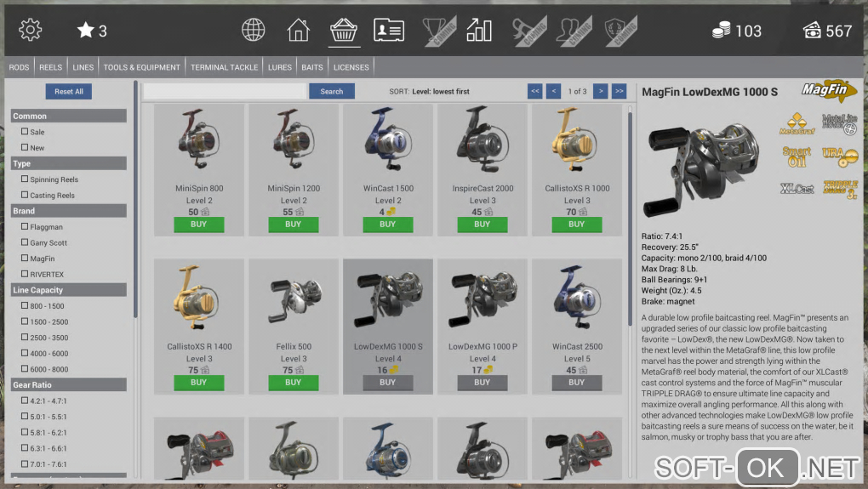Click the cash money balance icon
The image size is (868, 489).
812,31
